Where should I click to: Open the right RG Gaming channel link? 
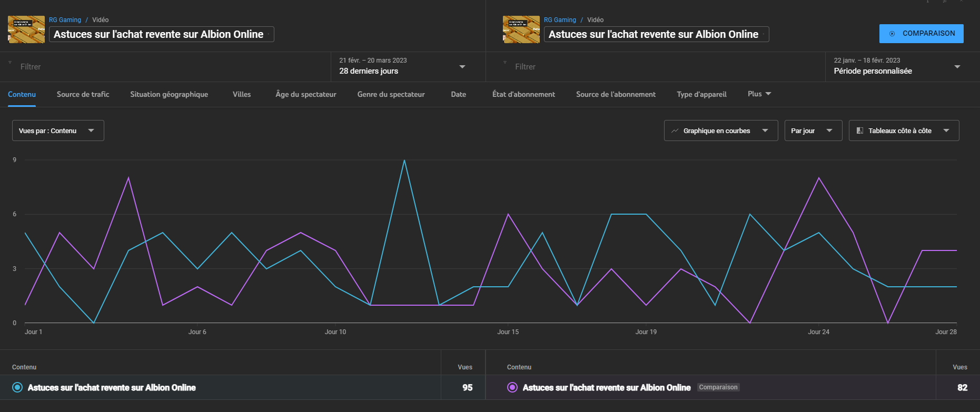[x=560, y=20]
